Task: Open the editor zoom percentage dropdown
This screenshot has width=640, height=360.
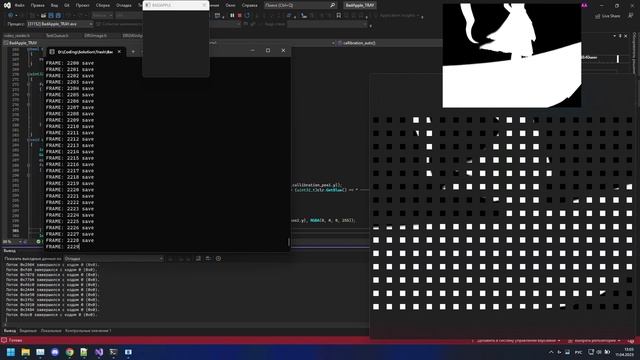Action: pos(20,242)
